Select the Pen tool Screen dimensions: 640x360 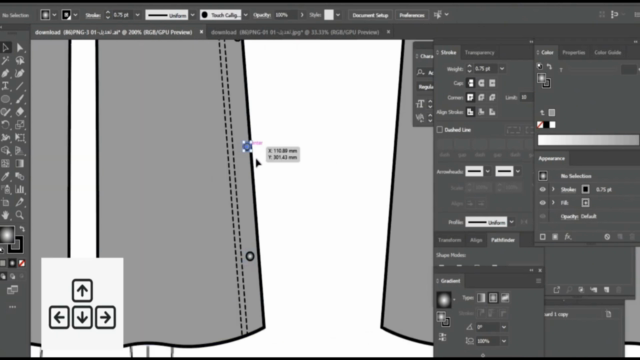pyautogui.click(x=5, y=73)
